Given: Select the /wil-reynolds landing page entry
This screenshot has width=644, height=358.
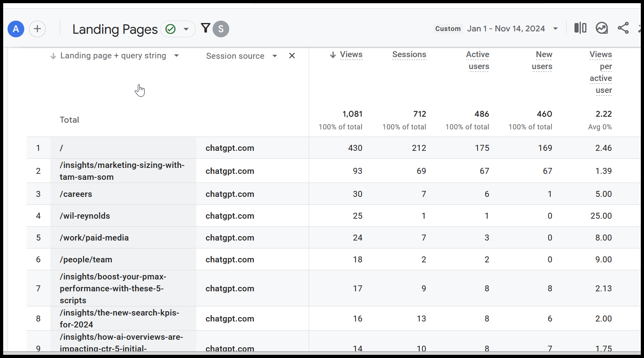Looking at the screenshot, I should [85, 216].
